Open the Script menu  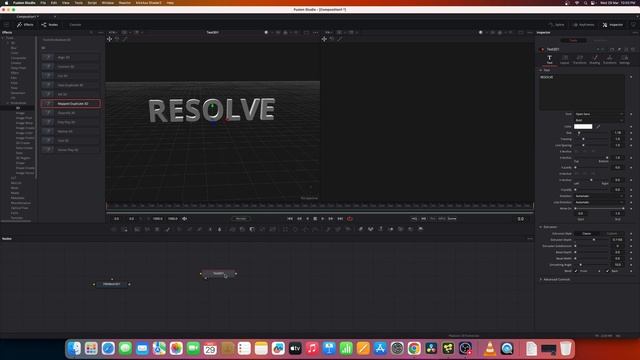pos(92,2)
